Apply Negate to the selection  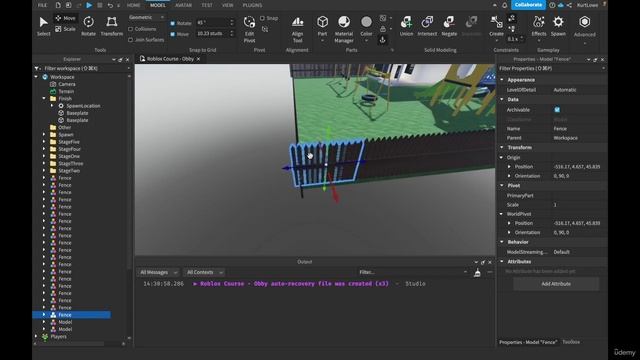tap(449, 26)
